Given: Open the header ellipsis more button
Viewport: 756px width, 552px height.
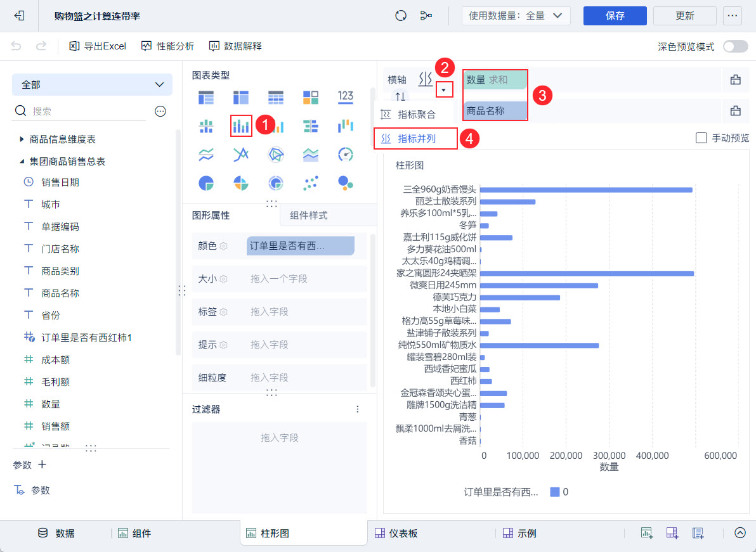Looking at the screenshot, I should 733,16.
